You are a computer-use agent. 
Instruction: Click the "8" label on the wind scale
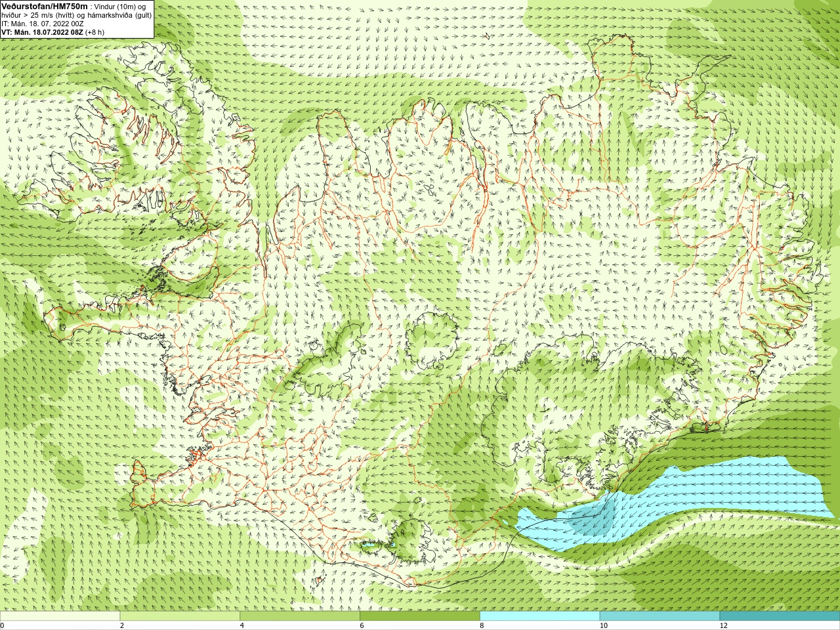click(x=482, y=625)
